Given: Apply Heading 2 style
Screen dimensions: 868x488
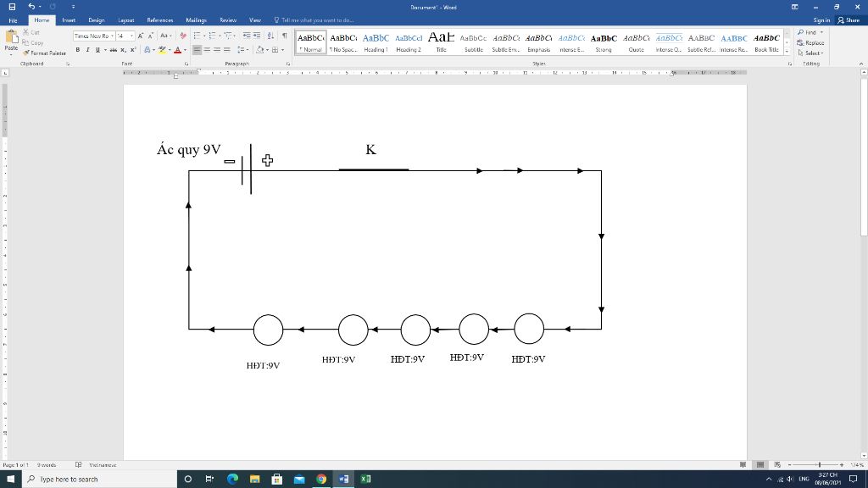Looking at the screenshot, I should (409, 42).
